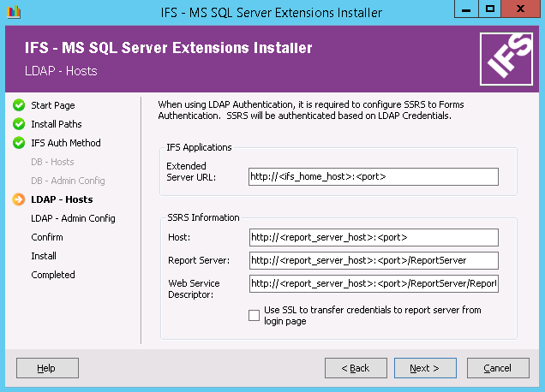Image resolution: width=545 pixels, height=392 pixels.
Task: Click the green check beside IFS Auth Method
Action: pos(18,143)
